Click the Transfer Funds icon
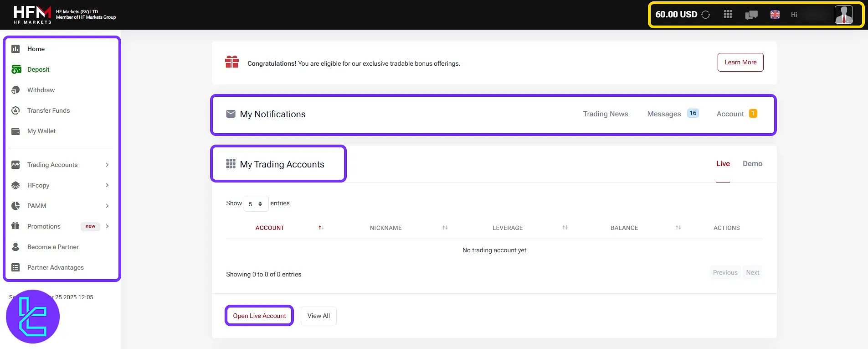The image size is (868, 349). tap(15, 110)
